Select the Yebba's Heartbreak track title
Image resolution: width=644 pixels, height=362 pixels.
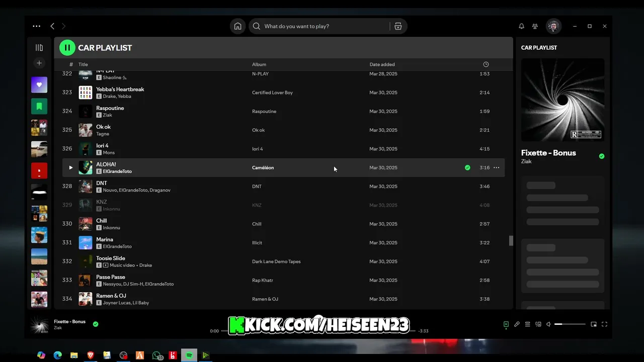(120, 89)
